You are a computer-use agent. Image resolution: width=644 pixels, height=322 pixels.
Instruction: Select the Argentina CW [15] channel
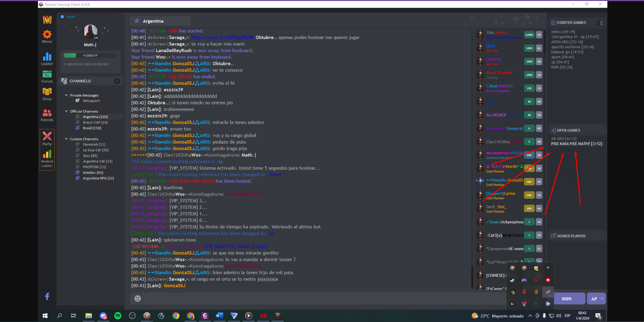coord(97,161)
